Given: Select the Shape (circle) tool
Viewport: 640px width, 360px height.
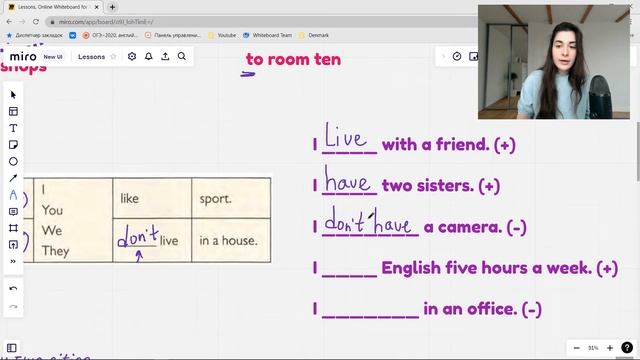Looking at the screenshot, I should pos(13,162).
